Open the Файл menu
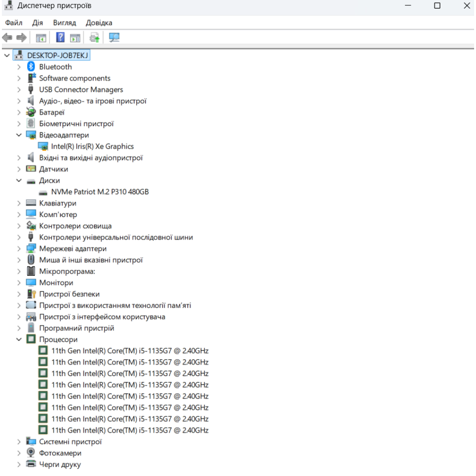The image size is (476, 476). 14,23
